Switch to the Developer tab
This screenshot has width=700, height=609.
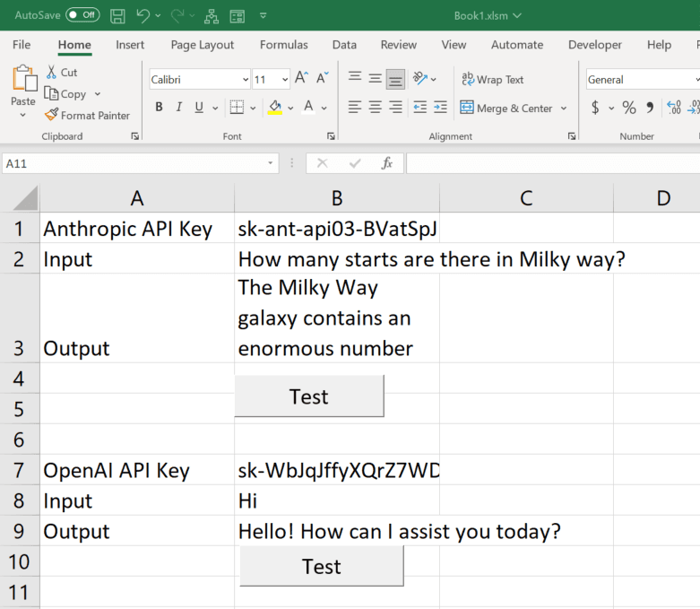point(594,45)
